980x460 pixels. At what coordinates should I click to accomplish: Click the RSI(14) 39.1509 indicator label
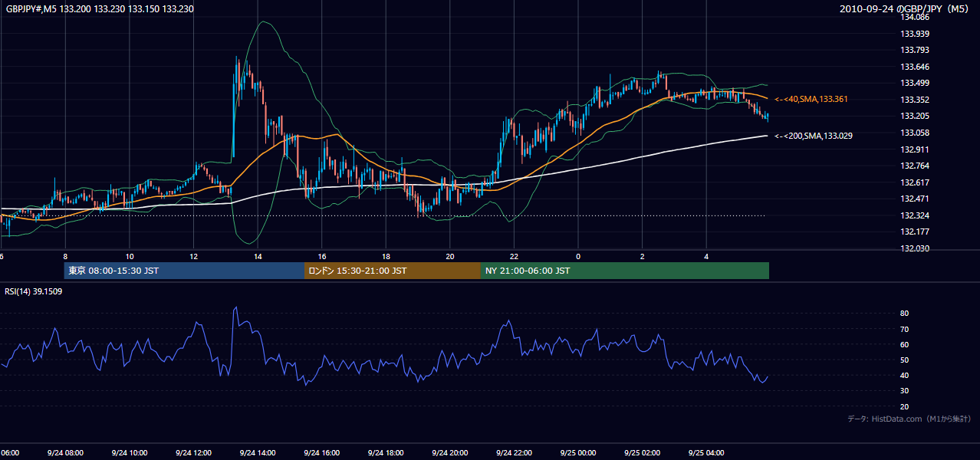click(34, 292)
